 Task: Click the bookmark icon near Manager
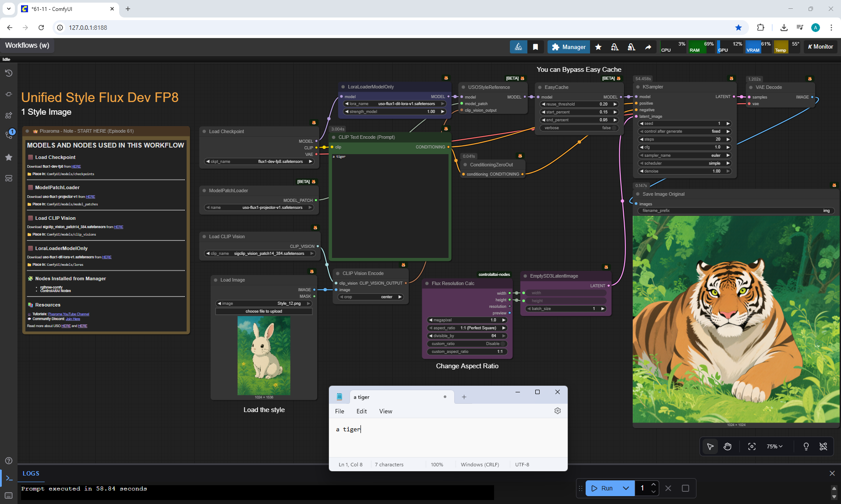click(535, 47)
